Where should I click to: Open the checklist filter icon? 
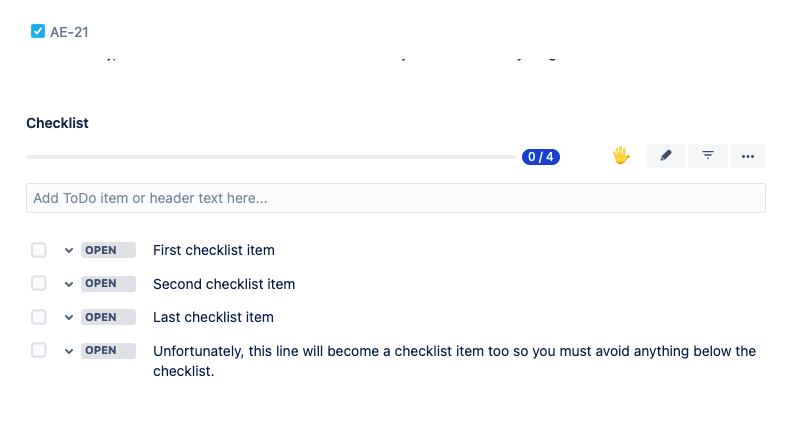[x=707, y=156]
